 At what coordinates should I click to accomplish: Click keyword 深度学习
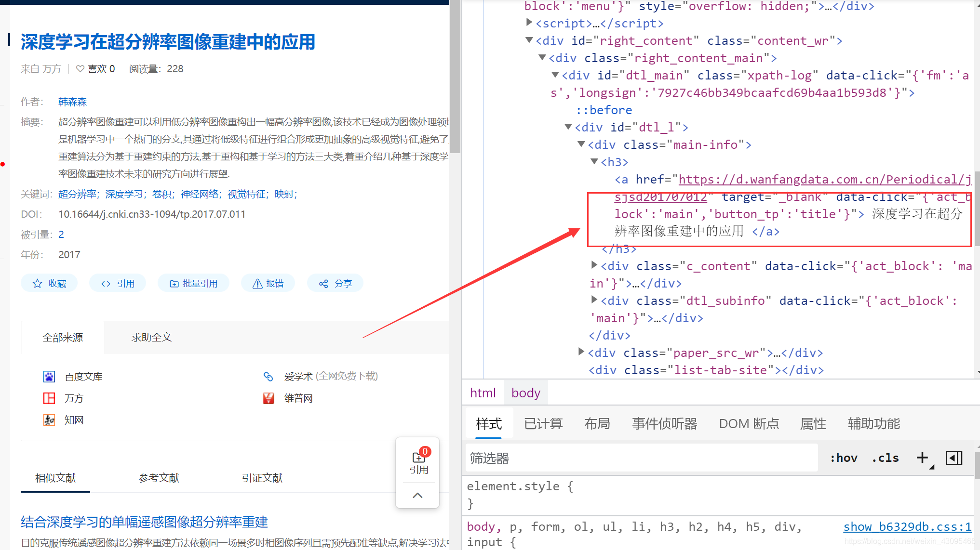click(124, 194)
